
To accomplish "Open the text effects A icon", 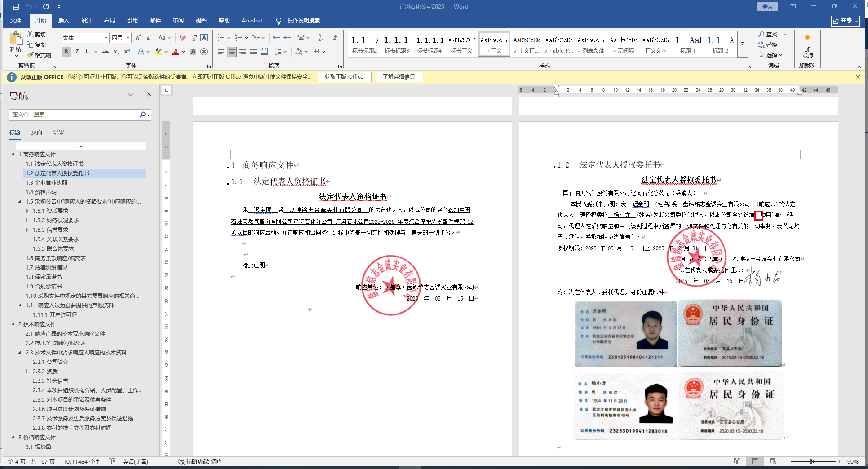I will coord(141,52).
